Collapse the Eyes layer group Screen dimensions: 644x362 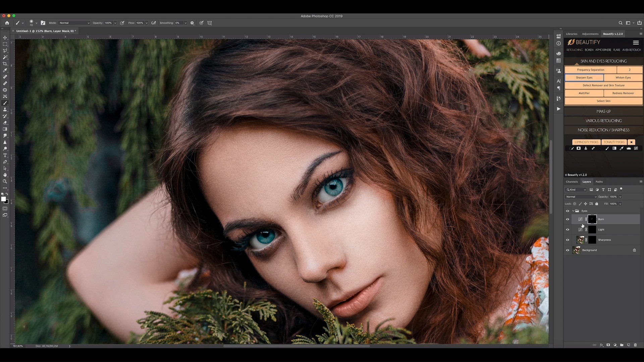(x=573, y=211)
